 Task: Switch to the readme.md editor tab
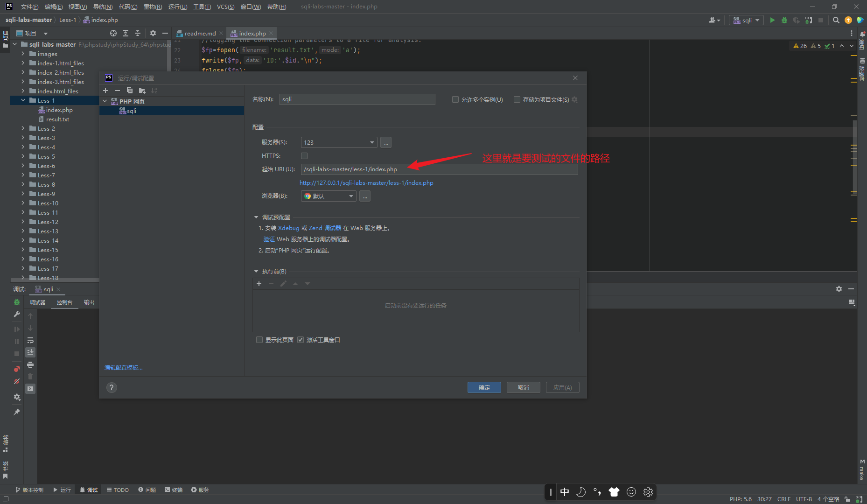point(200,33)
